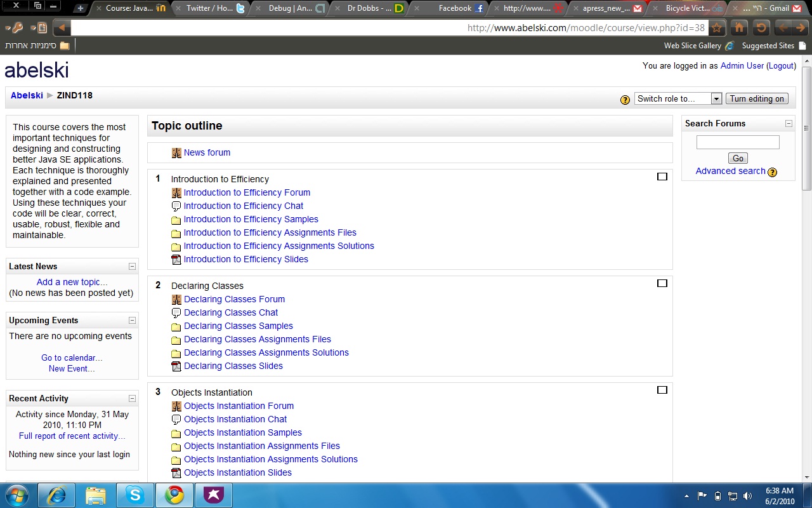The height and width of the screenshot is (508, 812).
Task: Click the Logout link
Action: (x=781, y=65)
